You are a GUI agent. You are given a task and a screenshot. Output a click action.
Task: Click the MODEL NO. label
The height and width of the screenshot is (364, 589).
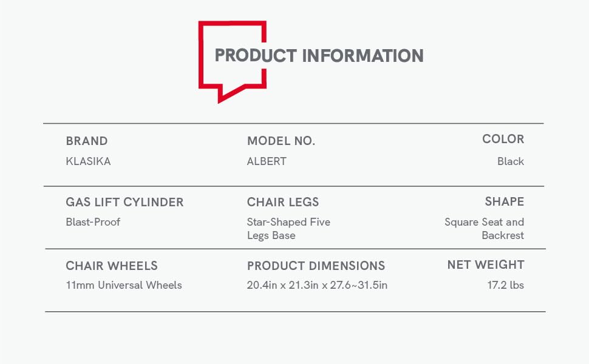(281, 141)
